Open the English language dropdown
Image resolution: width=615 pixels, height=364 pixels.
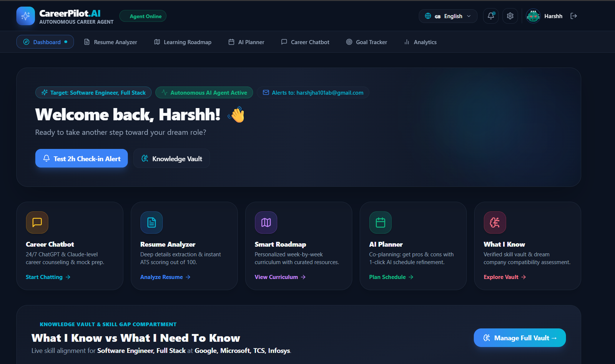[448, 16]
